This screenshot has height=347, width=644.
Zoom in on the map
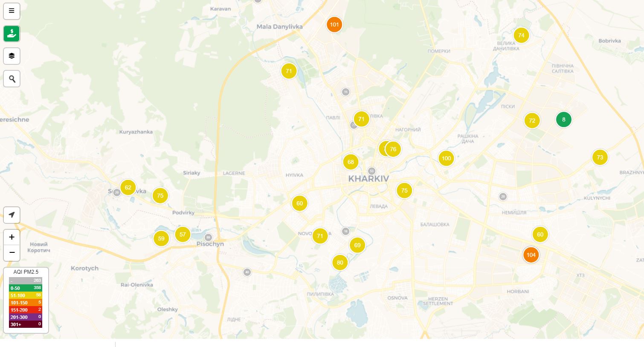click(12, 237)
